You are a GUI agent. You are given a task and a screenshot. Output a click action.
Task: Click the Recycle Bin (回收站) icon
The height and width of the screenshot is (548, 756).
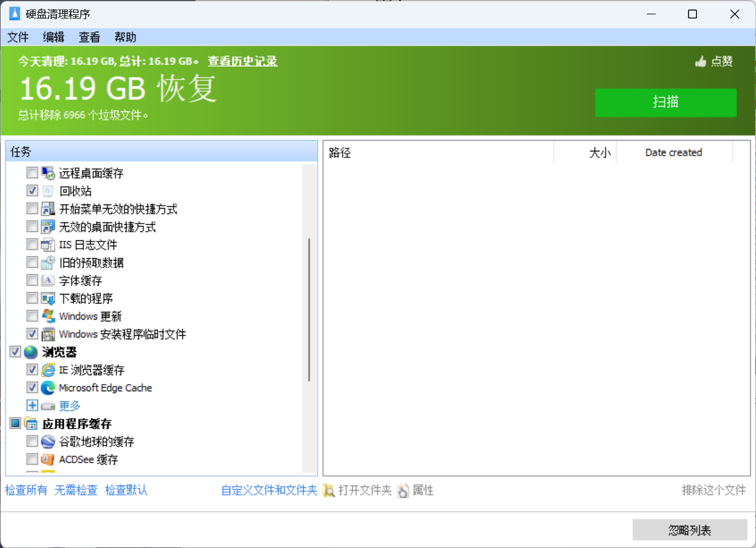(x=48, y=191)
